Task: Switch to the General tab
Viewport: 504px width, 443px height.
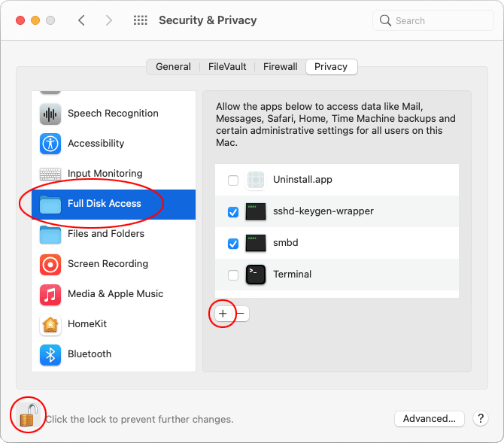Action: click(x=173, y=66)
